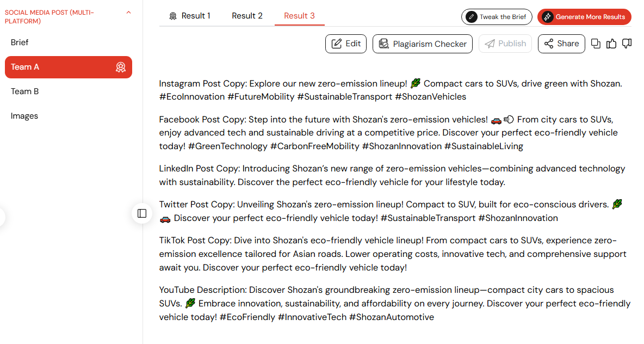Click the thumbs down icon

coord(627,44)
